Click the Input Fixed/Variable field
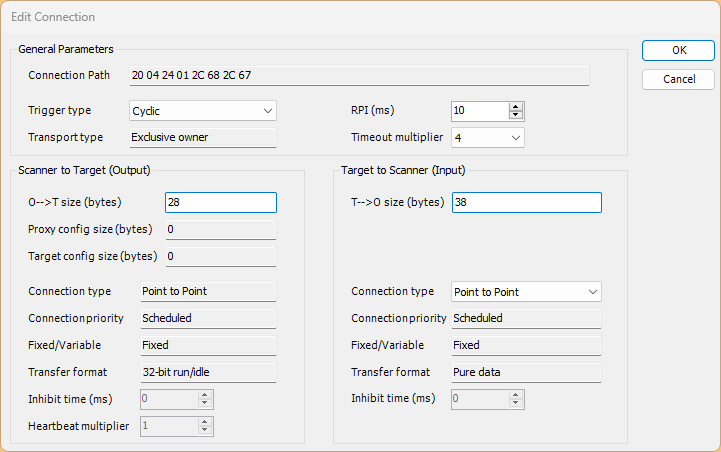 [526, 345]
